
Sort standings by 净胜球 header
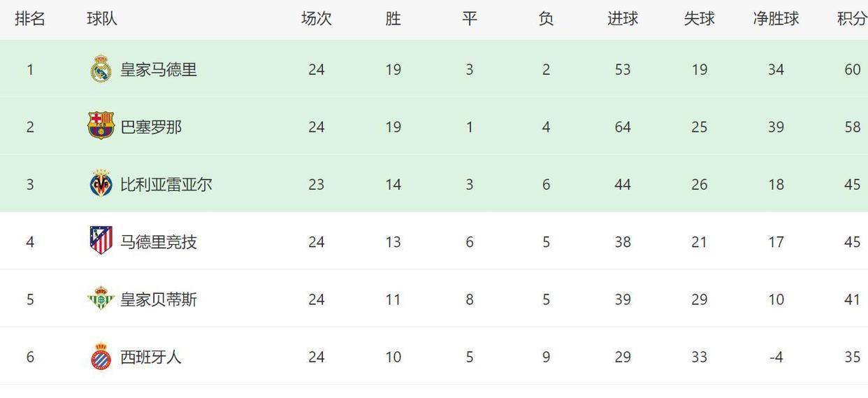tap(776, 19)
